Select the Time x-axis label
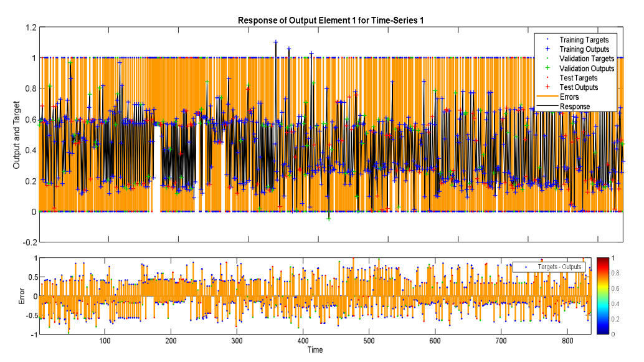This screenshot has width=644, height=362. point(314,351)
